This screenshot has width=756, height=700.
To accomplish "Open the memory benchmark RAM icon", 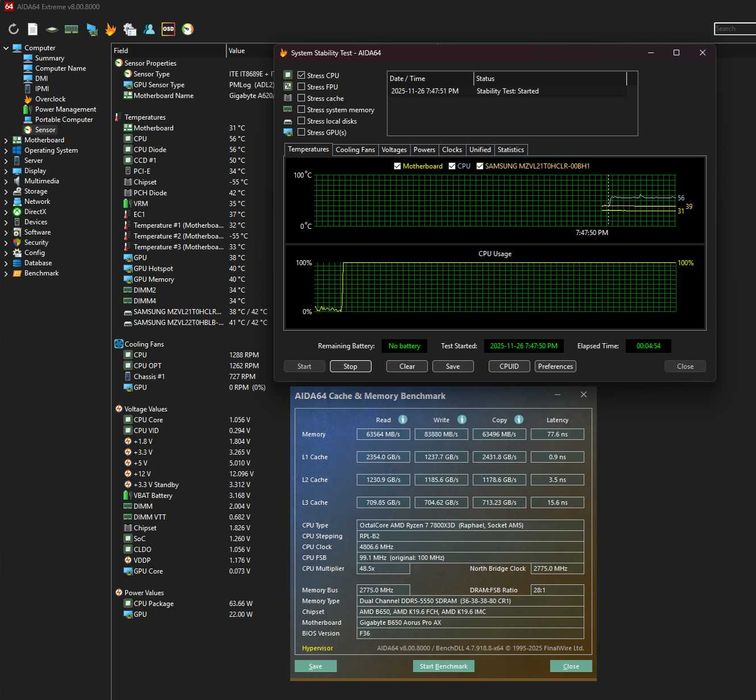I will tap(71, 29).
